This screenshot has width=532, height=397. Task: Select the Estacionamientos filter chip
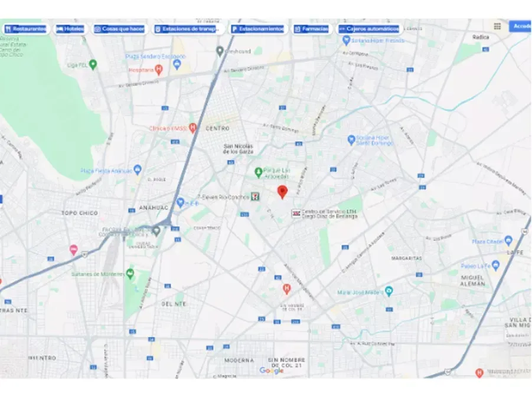click(258, 29)
